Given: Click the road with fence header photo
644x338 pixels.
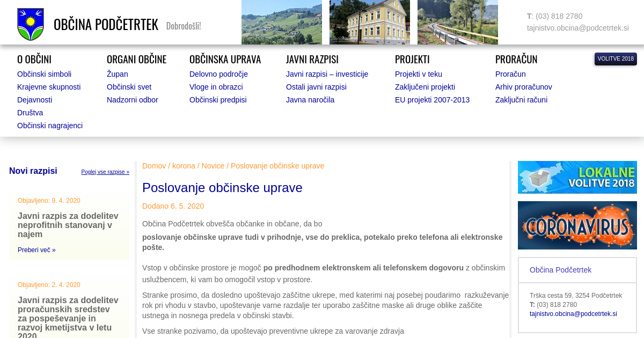Looking at the screenshot, I should (457, 22).
